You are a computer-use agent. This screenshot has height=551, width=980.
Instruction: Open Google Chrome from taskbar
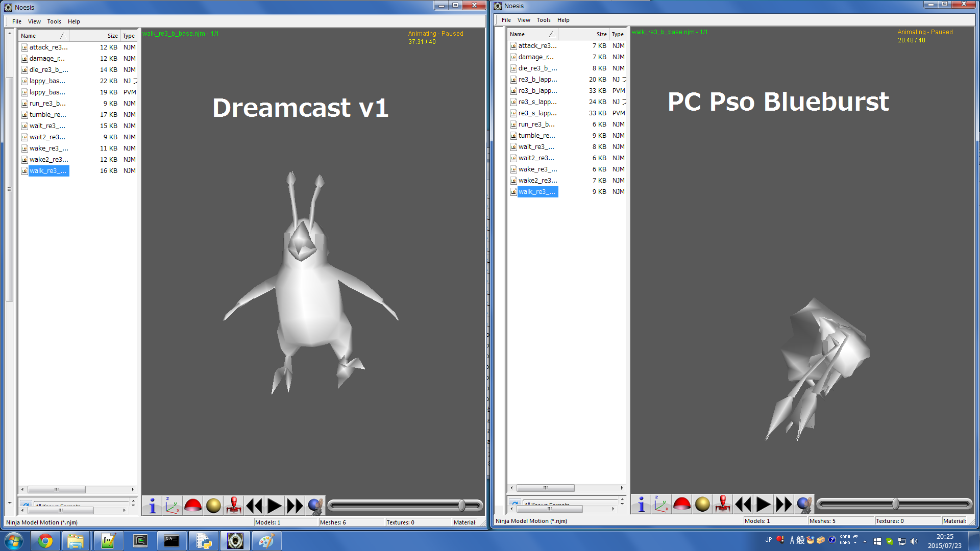(x=45, y=541)
